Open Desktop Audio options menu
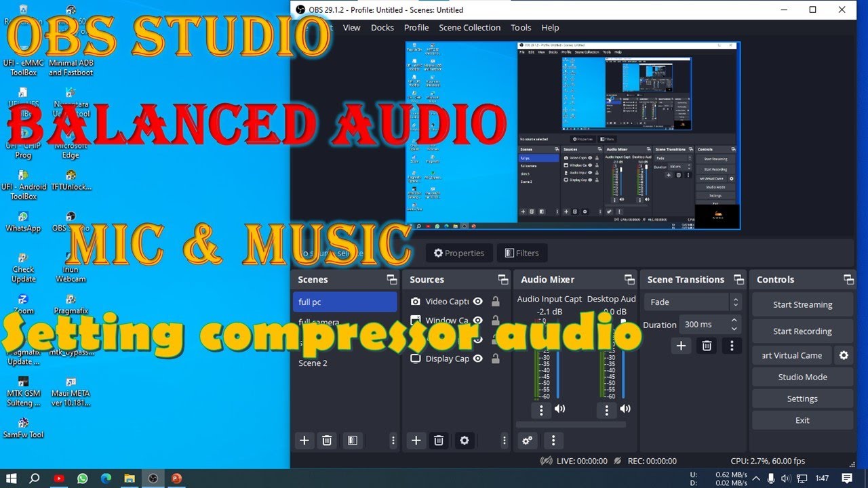Image resolution: width=868 pixels, height=488 pixels. pos(607,409)
